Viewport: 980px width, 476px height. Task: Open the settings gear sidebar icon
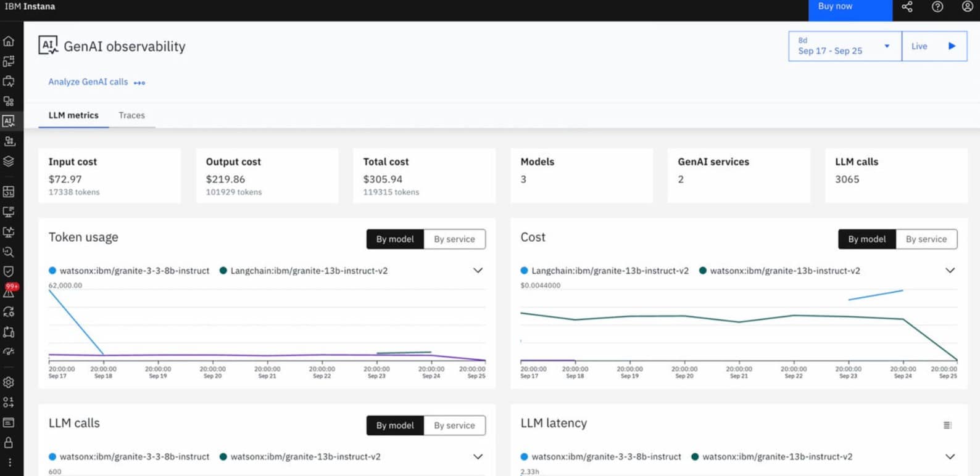(x=9, y=382)
